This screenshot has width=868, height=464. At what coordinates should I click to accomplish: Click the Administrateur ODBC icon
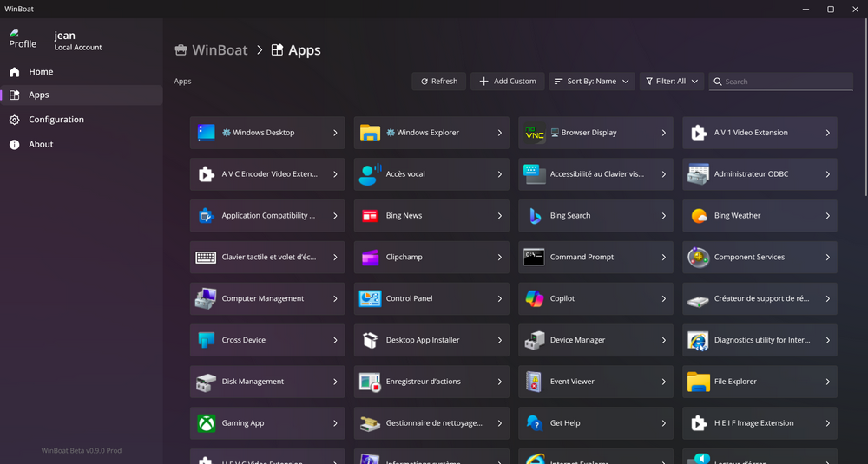pyautogui.click(x=699, y=174)
